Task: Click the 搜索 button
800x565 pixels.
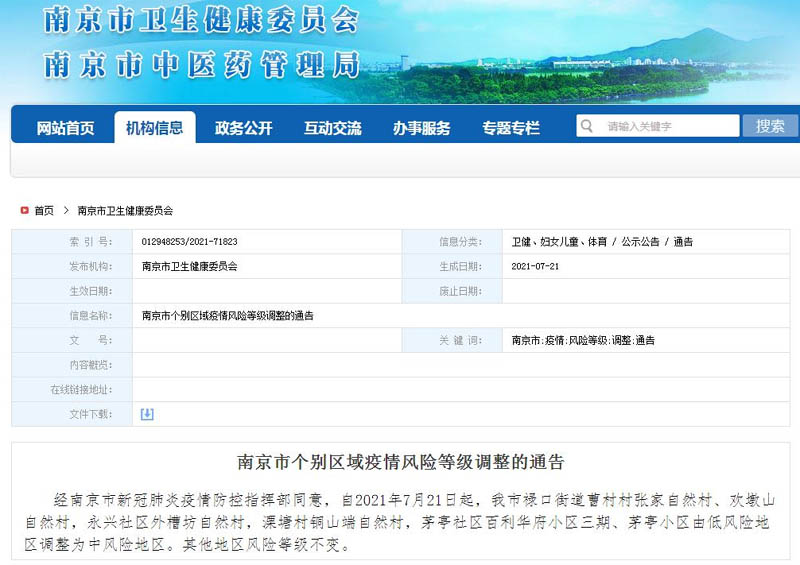Action: pyautogui.click(x=770, y=126)
